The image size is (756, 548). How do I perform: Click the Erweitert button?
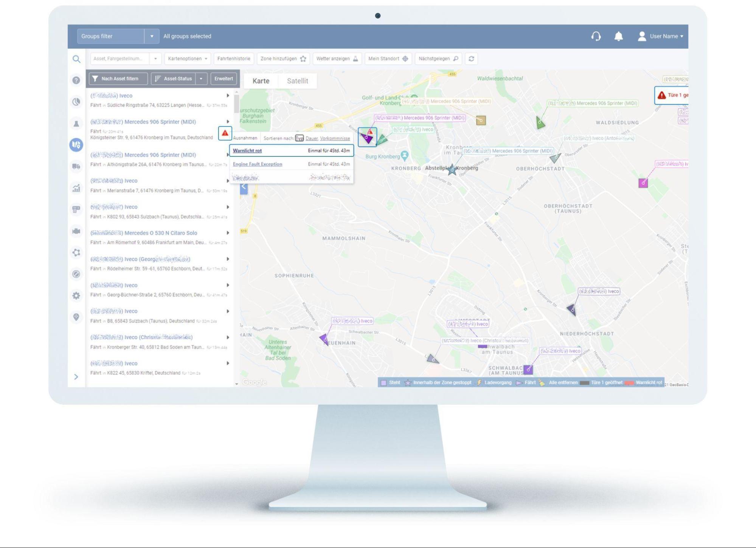coord(224,79)
